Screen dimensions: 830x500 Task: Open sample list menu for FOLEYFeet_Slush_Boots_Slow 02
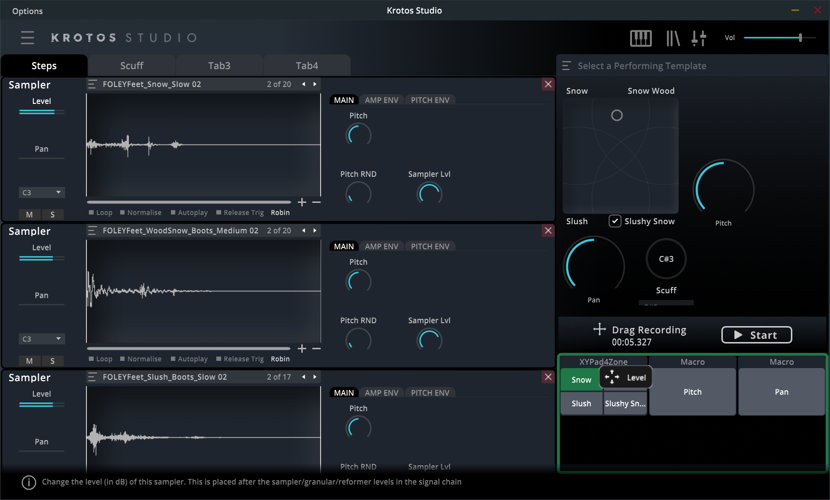tap(92, 377)
